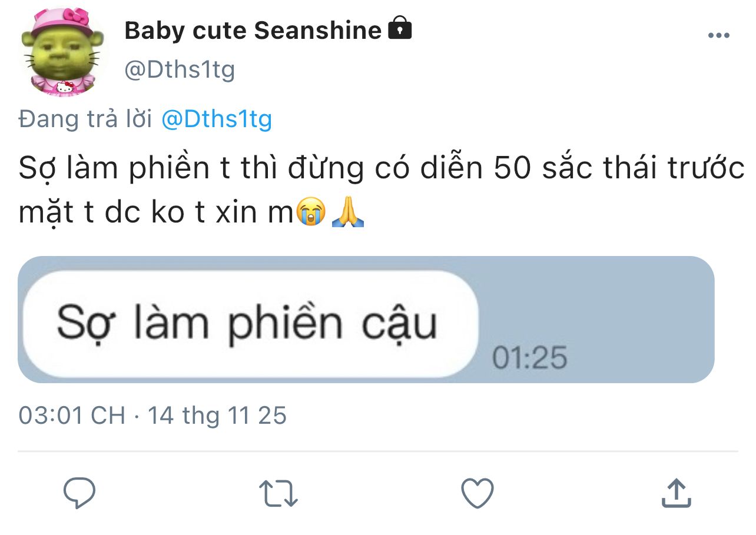This screenshot has height=535, width=756.
Task: Click the 01:25 time in the image
Action: (529, 358)
